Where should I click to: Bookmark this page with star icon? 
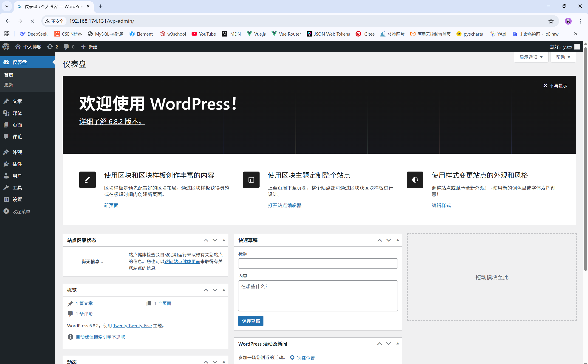click(551, 21)
